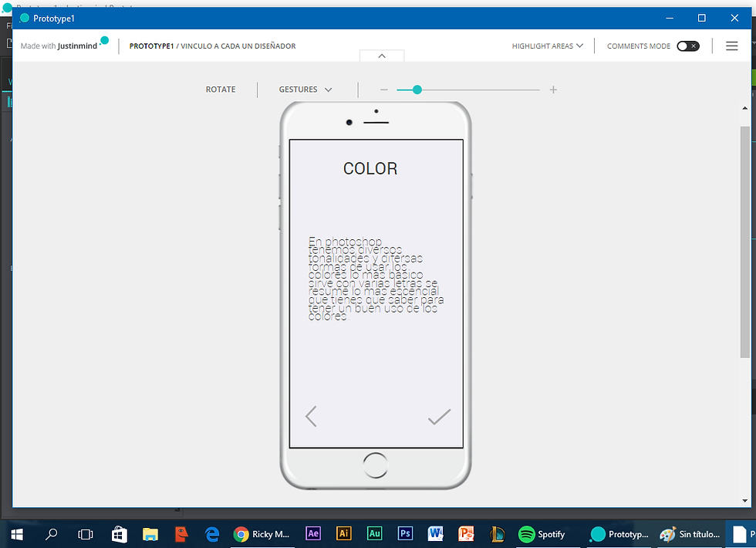756x548 pixels.
Task: Click the VINCULO A CADA UN DISEÑADOR breadcrumb
Action: click(238, 46)
